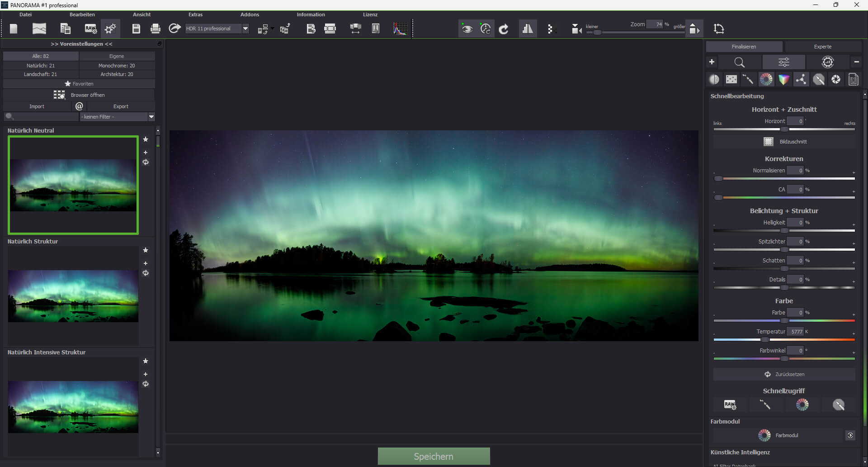Click the floppy disk save icon

point(136,29)
